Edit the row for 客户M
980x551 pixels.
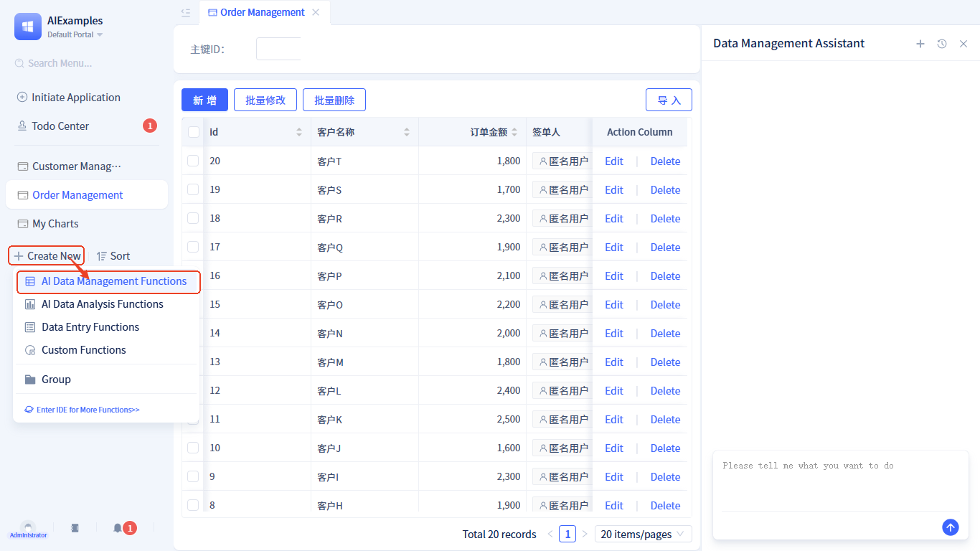click(x=614, y=362)
